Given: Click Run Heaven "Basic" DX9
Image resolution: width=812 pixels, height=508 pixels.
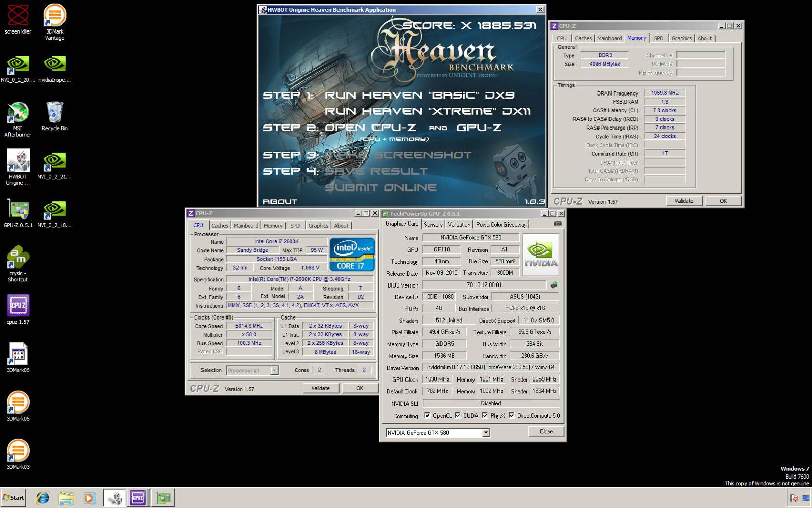Looking at the screenshot, I should pyautogui.click(x=420, y=95).
